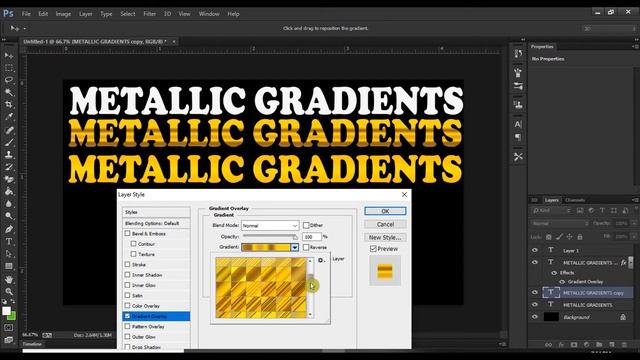640x360 pixels.
Task: Enable the Color Overlay checkbox
Action: [127, 306]
